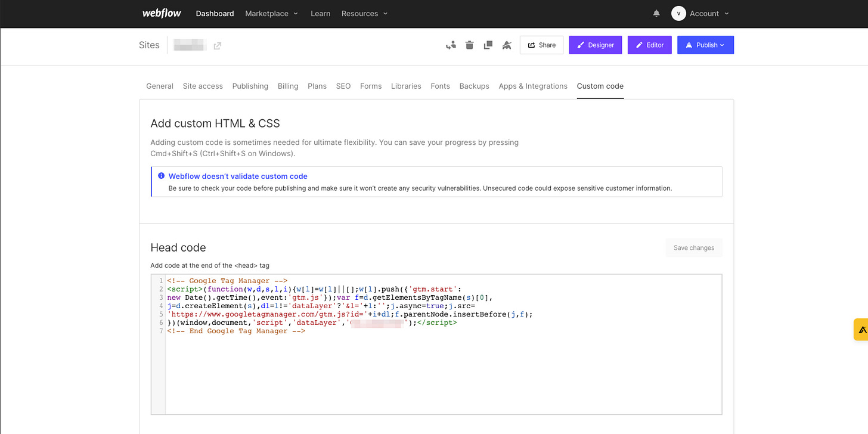Click the blue info icon in notice
The image size is (868, 434).
[x=161, y=176]
